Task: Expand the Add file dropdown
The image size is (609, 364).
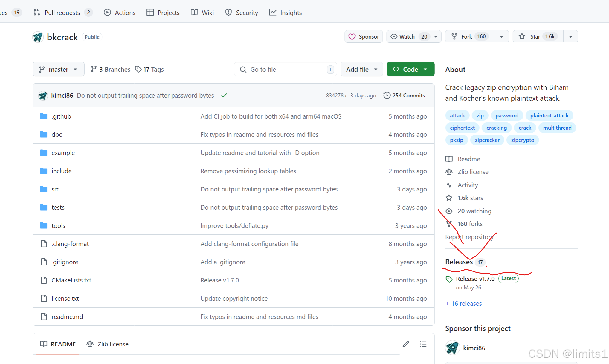Action: [x=361, y=69]
